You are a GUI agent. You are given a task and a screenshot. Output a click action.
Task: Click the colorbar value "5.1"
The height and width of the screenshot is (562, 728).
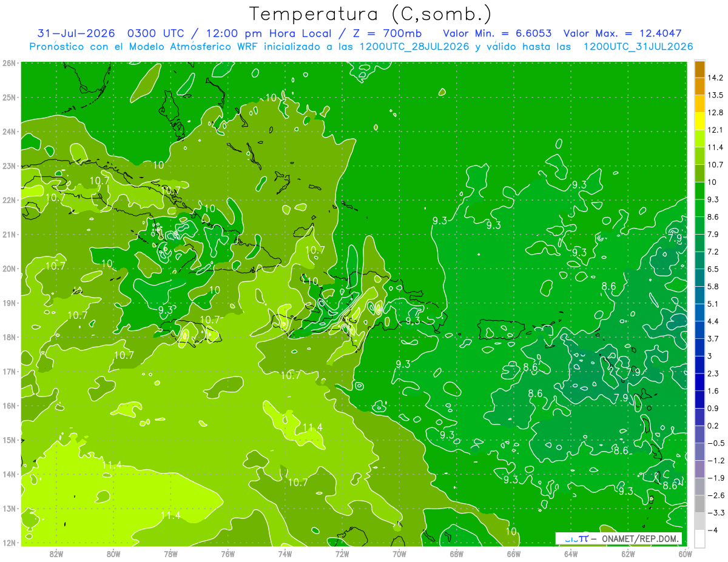(713, 304)
